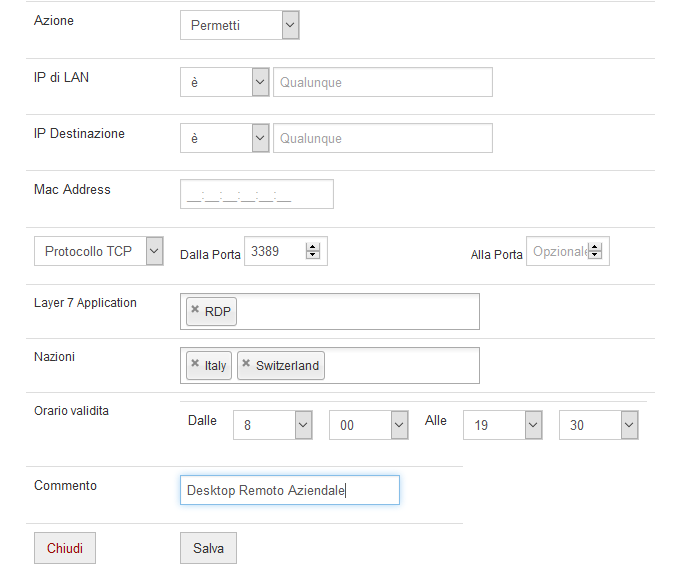Click inside the Commento text field
The height and width of the screenshot is (582, 673).
290,490
